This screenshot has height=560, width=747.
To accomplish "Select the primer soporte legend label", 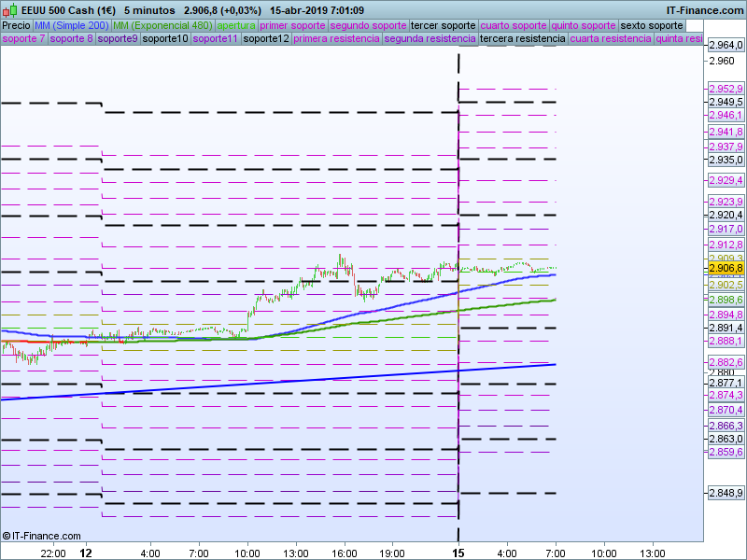I will [x=292, y=25].
